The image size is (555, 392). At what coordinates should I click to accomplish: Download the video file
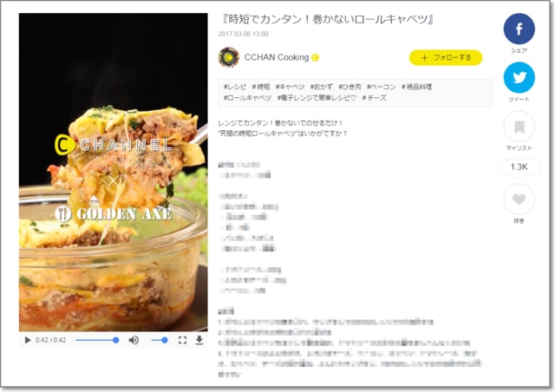tap(199, 340)
